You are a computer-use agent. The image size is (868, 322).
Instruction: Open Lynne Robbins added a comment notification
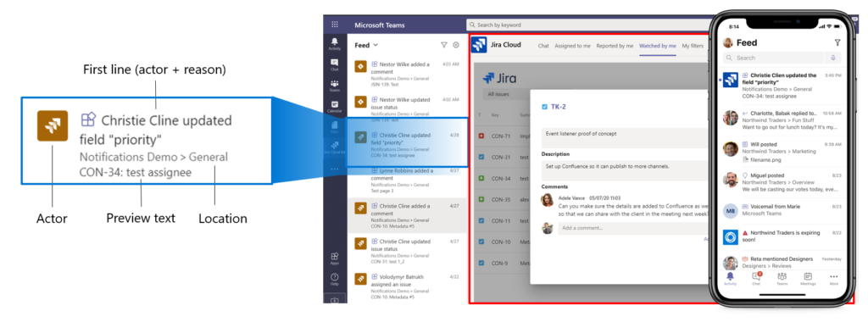408,180
